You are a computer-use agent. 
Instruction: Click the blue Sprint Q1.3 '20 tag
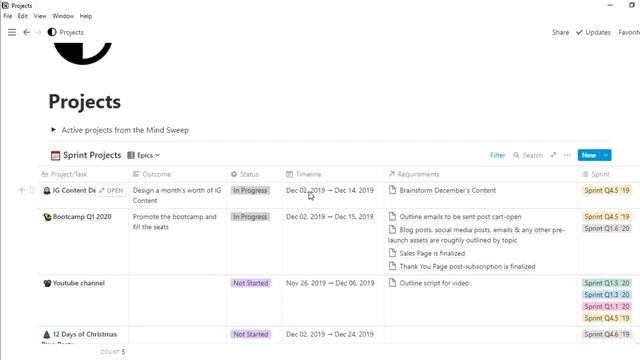(607, 294)
